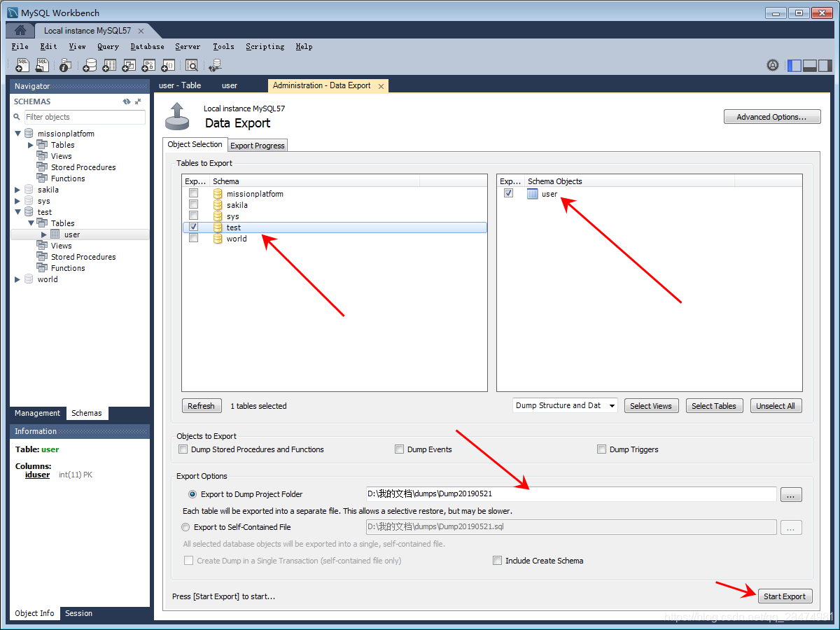Open the Scripting menu

pos(265,47)
